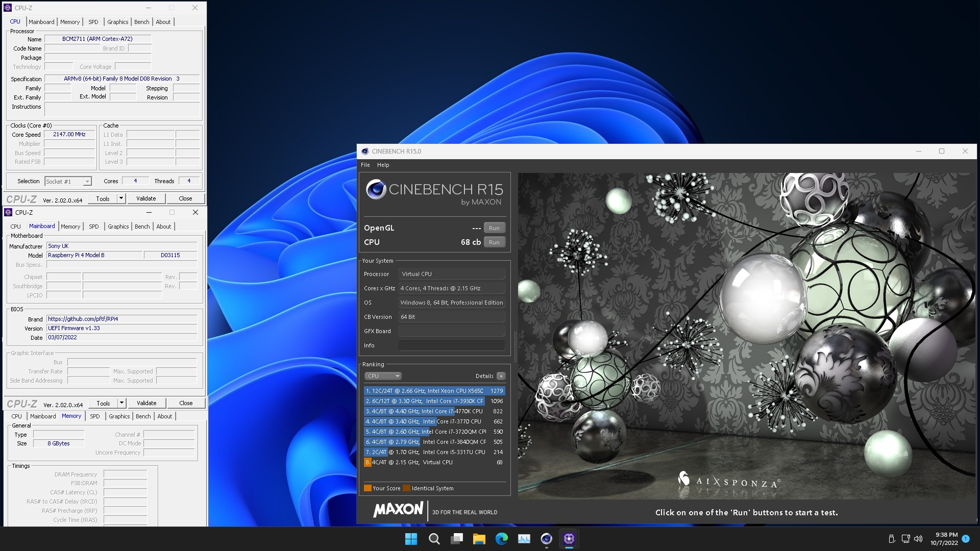
Task: Open Cinebench File menu
Action: (x=365, y=165)
